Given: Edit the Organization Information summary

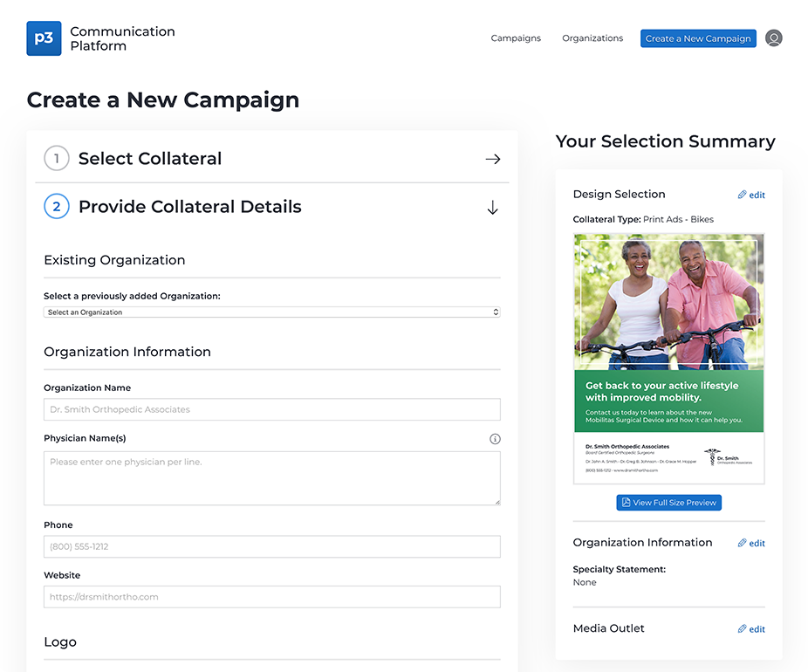Looking at the screenshot, I should coord(751,543).
